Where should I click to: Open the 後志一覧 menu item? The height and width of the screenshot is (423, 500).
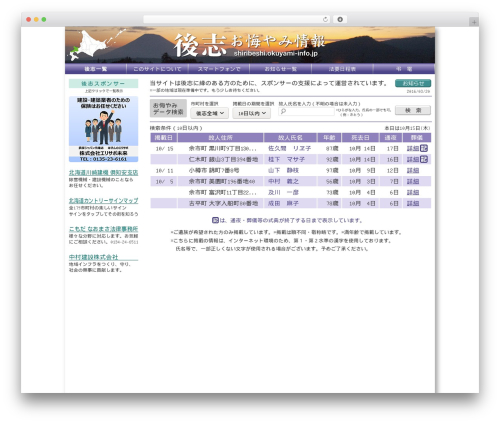coord(96,69)
